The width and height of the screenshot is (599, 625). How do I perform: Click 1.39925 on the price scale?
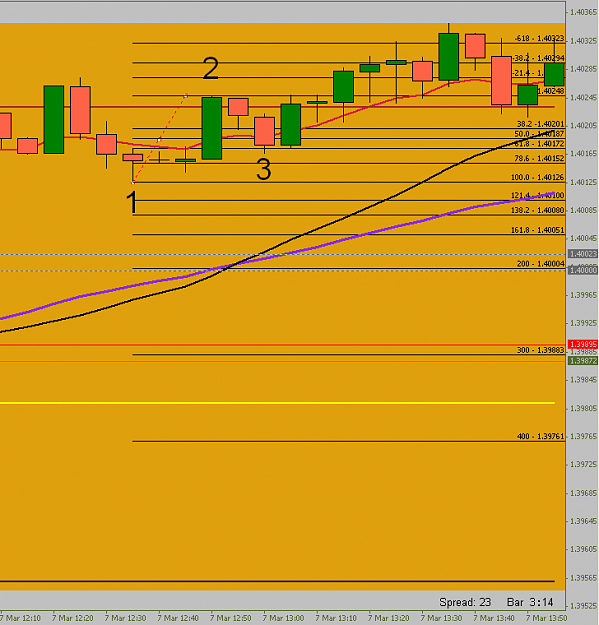click(x=583, y=323)
